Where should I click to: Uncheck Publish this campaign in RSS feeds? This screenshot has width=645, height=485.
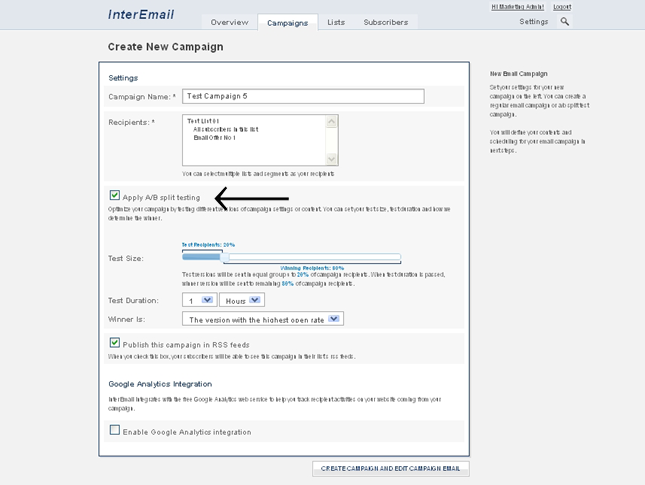tap(115, 343)
